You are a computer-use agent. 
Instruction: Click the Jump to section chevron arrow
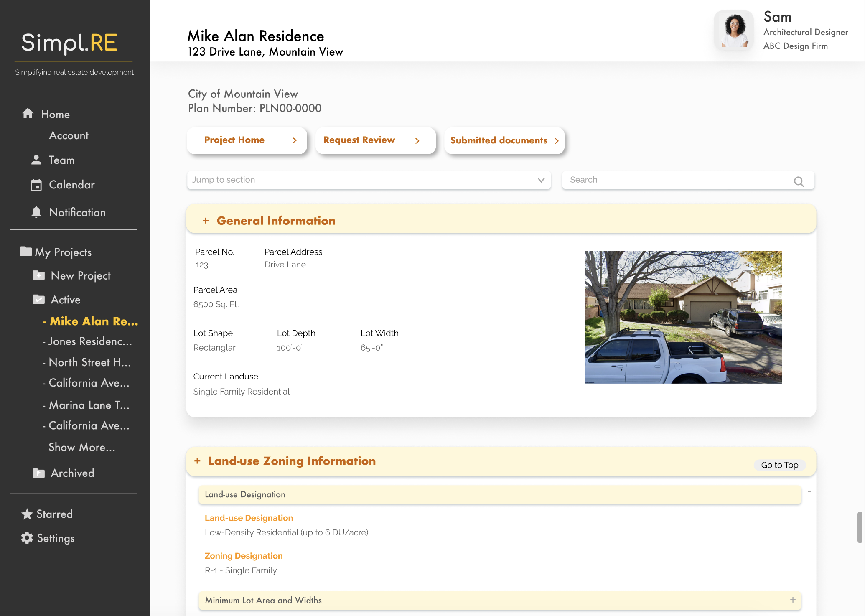pos(541,180)
